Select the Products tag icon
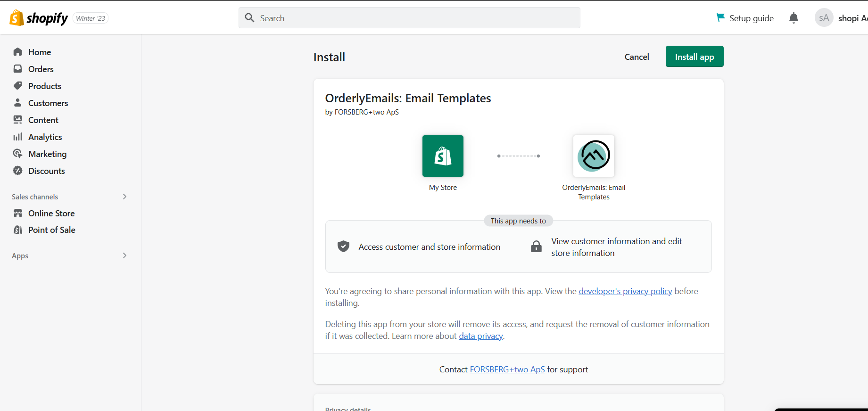Viewport: 868px width, 411px height. [18, 86]
